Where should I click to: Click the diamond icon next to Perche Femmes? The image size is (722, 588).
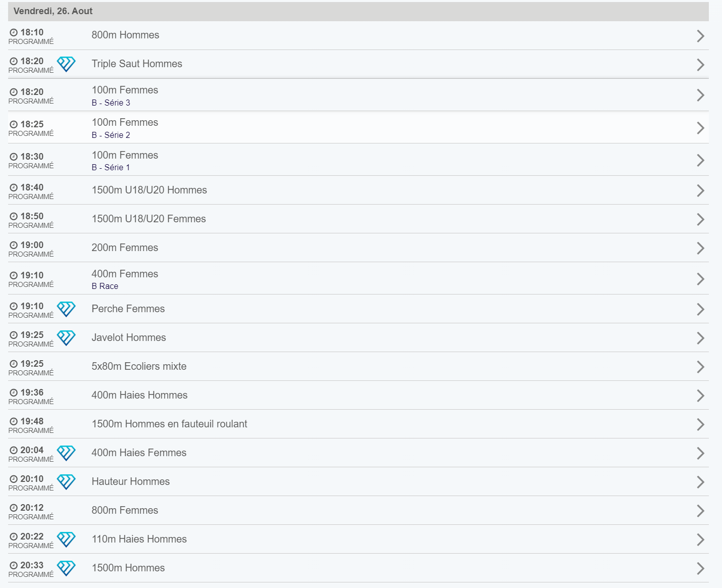[66, 309]
